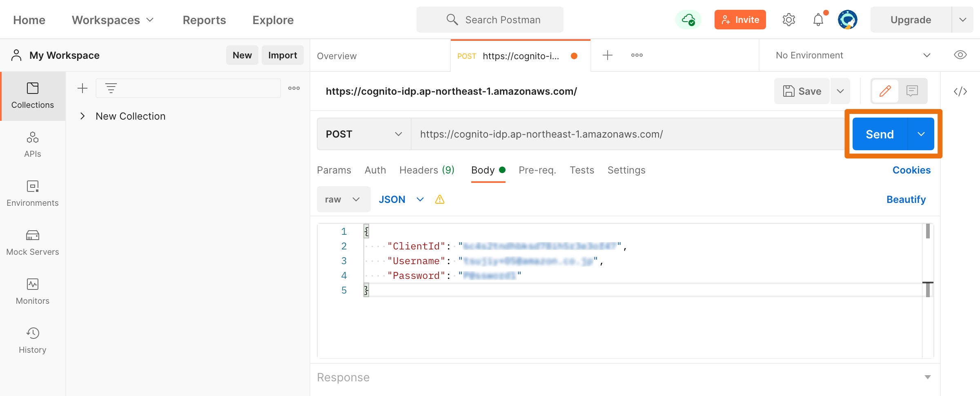Open the Environments sidebar panel
The height and width of the screenshot is (396, 980).
pos(33,194)
